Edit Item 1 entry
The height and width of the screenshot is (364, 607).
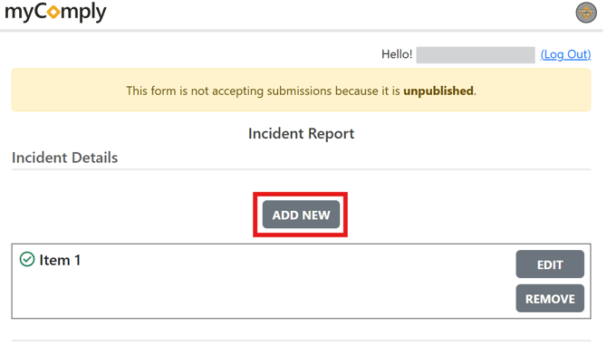click(x=550, y=264)
